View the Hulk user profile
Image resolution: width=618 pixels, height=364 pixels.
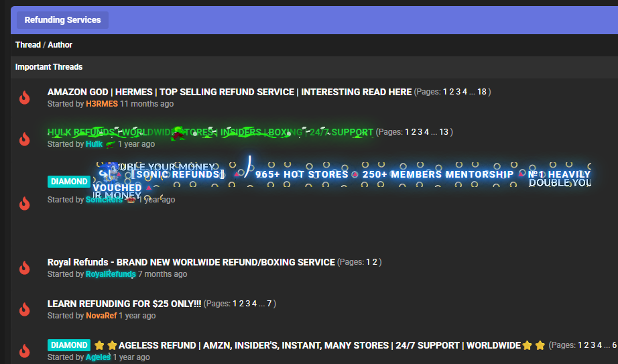point(94,144)
